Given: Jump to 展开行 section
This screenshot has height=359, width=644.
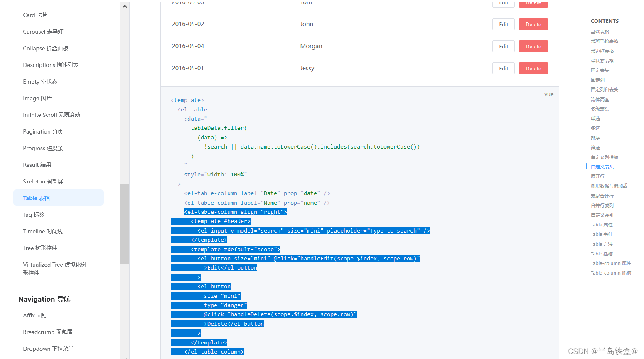Looking at the screenshot, I should (597, 176).
